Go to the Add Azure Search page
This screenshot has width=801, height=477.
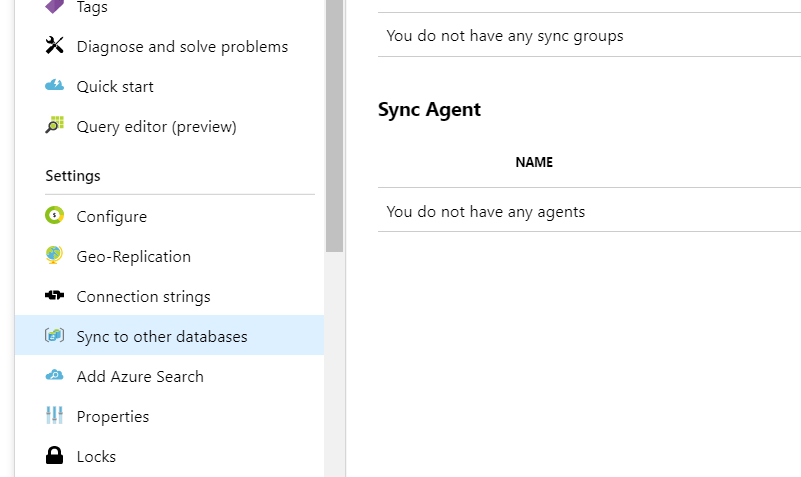tap(169, 376)
